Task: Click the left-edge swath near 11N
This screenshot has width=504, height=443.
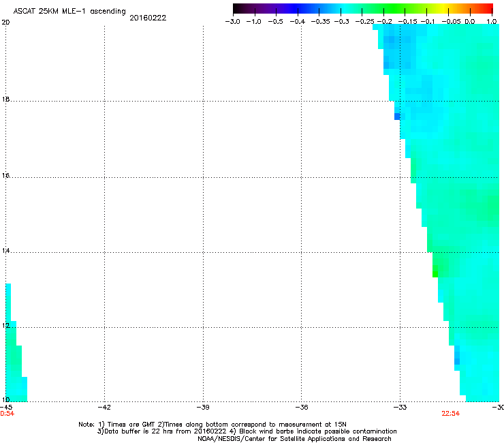Action: tap(14, 361)
